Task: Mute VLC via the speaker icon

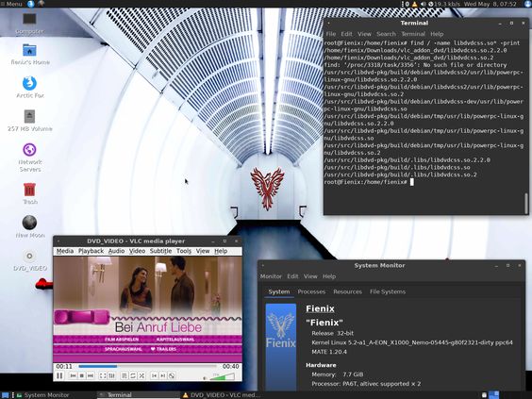Action: click(x=205, y=377)
